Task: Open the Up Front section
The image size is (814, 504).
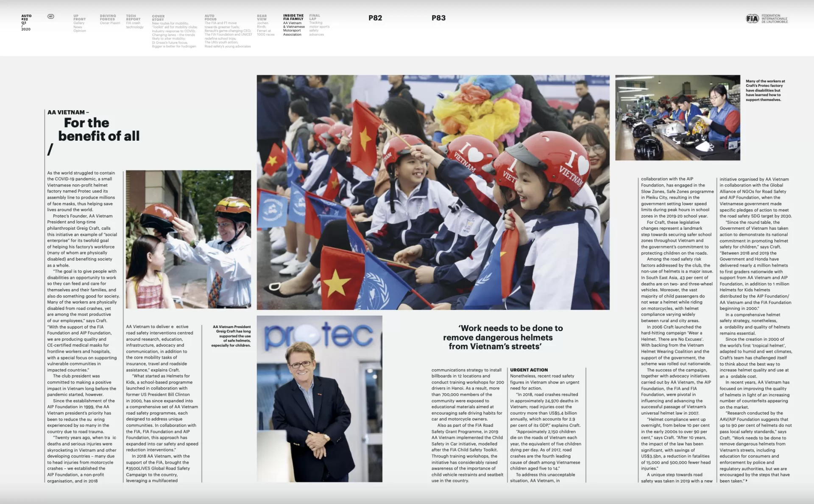Action: click(79, 18)
